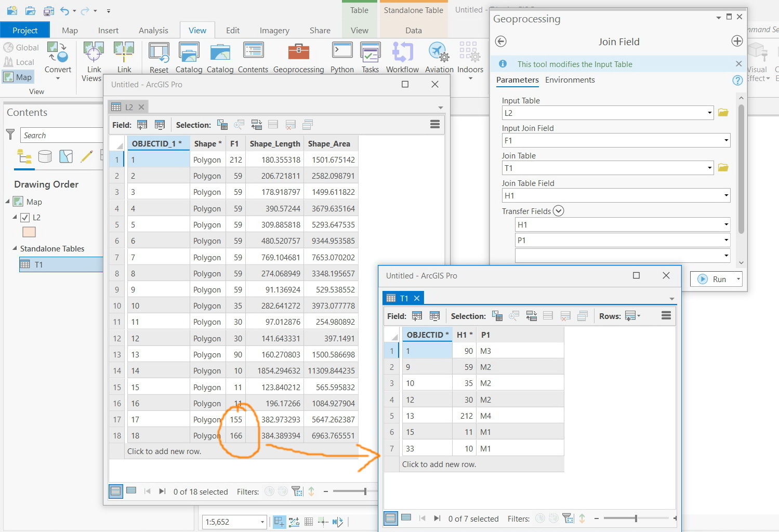Image resolution: width=779 pixels, height=532 pixels.
Task: Click the Convert view icon
Action: [x=58, y=60]
